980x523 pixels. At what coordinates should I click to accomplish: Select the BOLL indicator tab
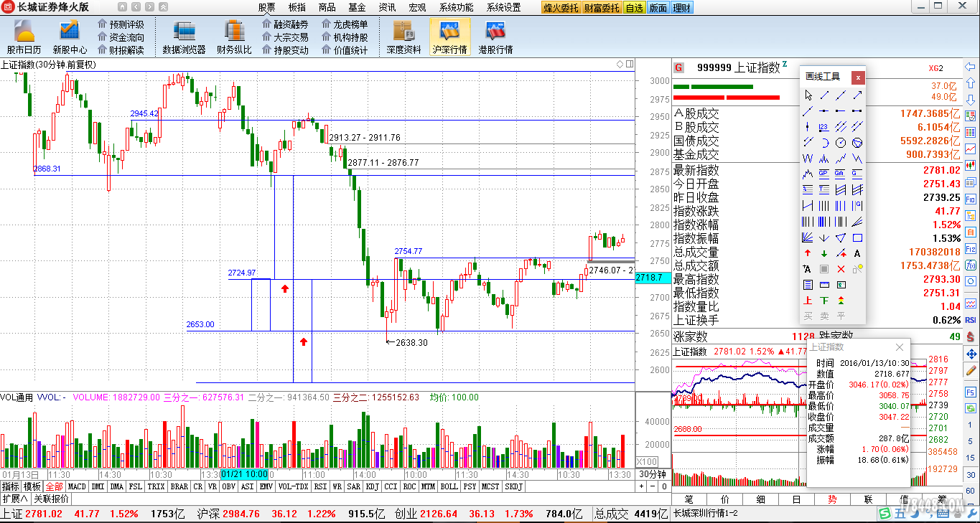pyautogui.click(x=449, y=486)
